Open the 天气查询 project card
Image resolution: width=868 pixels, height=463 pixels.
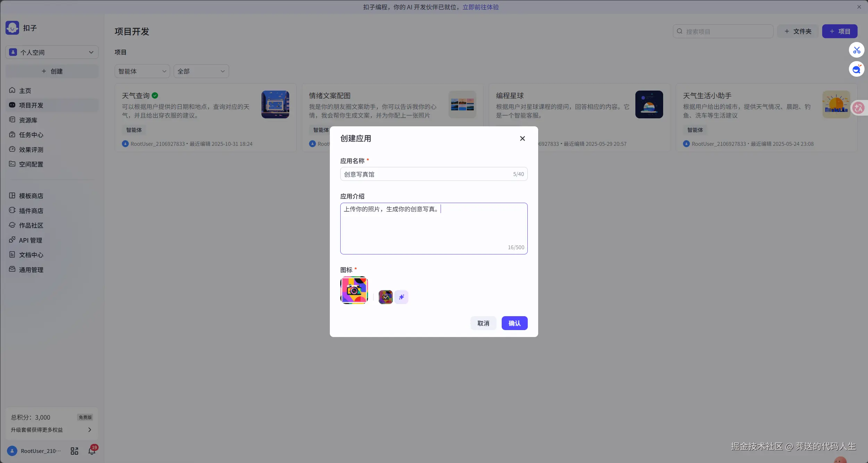tap(206, 118)
